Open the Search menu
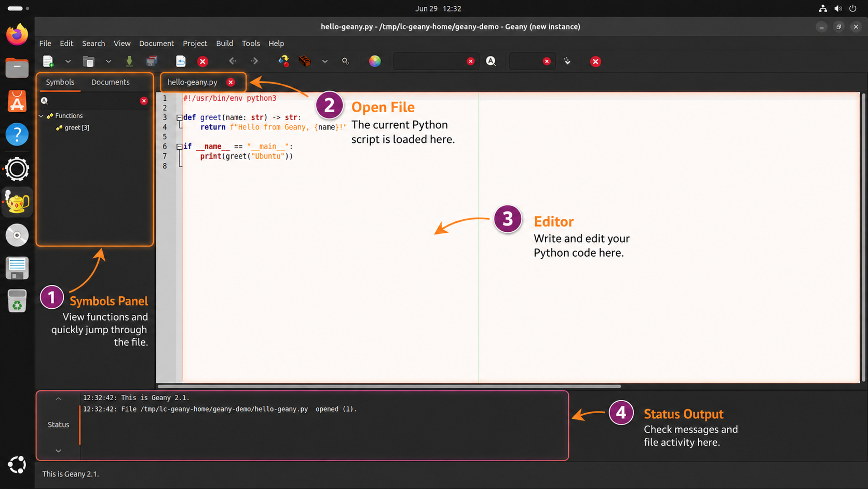 pos(93,43)
